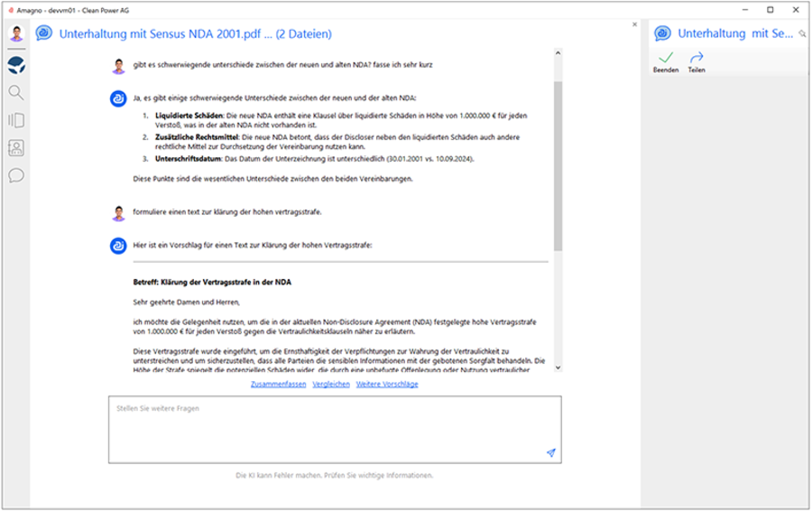Click the 'Stellen Sie weitere Fragen' input box
812x511 pixels.
point(335,430)
